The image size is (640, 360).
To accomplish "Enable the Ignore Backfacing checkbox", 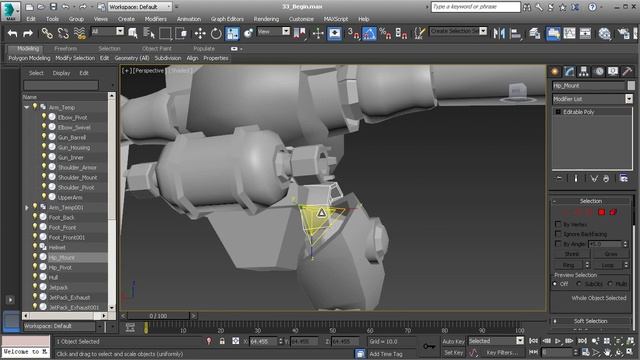I will click(558, 234).
